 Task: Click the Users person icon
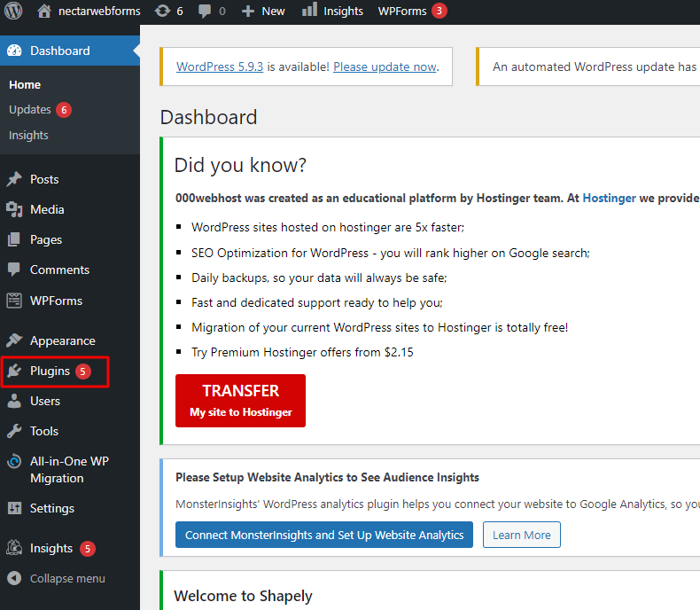pyautogui.click(x=14, y=401)
